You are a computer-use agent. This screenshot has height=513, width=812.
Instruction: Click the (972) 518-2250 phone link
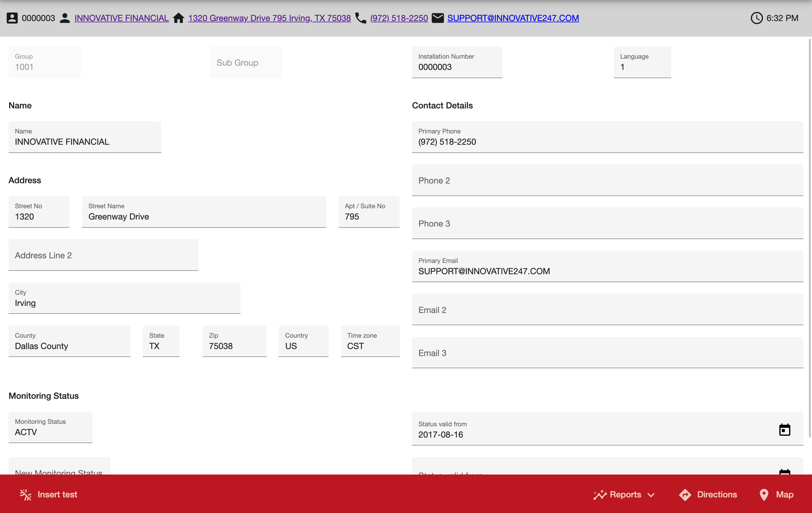pyautogui.click(x=399, y=18)
